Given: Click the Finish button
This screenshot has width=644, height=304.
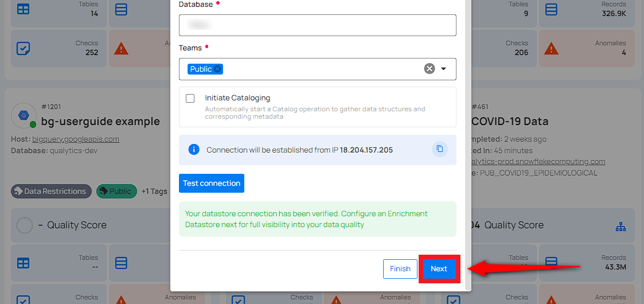Looking at the screenshot, I should pos(400,269).
